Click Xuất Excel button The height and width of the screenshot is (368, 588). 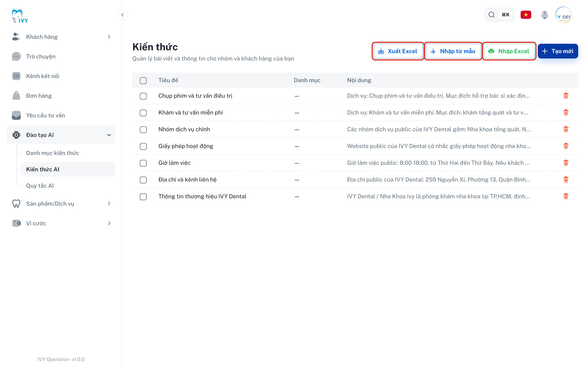point(398,51)
